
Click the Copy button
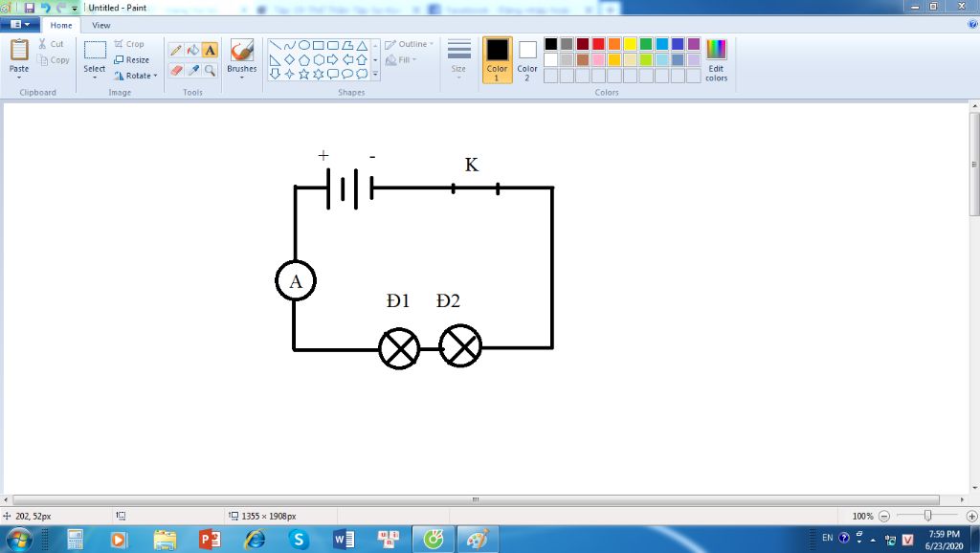[54, 60]
